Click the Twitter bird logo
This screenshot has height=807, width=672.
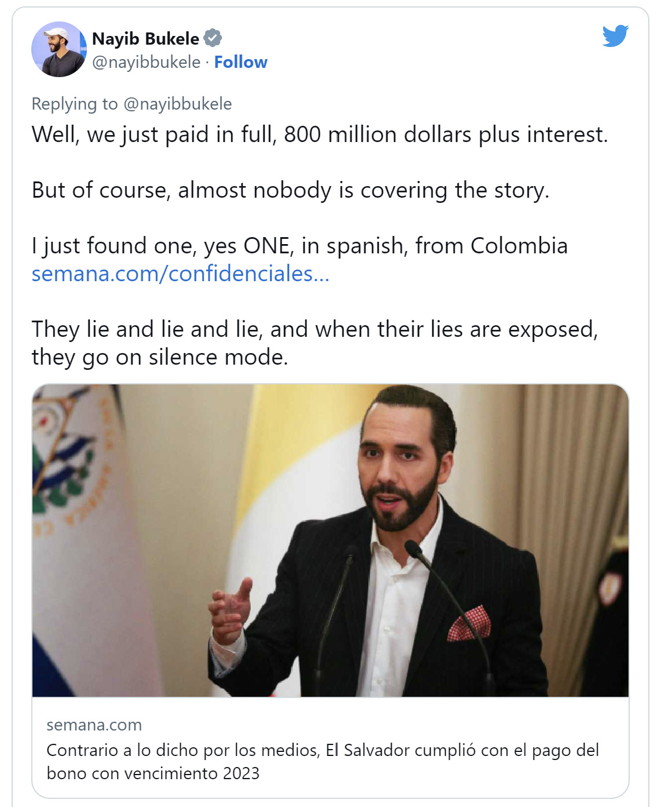pyautogui.click(x=615, y=36)
